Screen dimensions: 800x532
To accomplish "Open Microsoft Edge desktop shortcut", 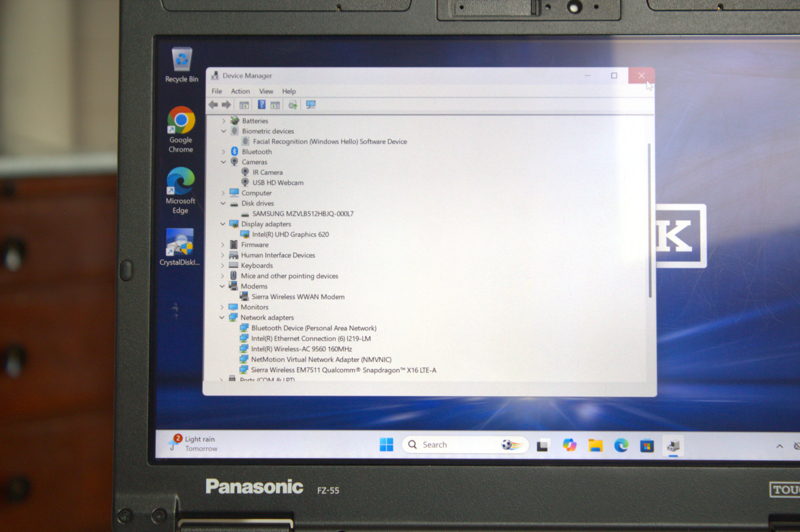I will pos(180,190).
